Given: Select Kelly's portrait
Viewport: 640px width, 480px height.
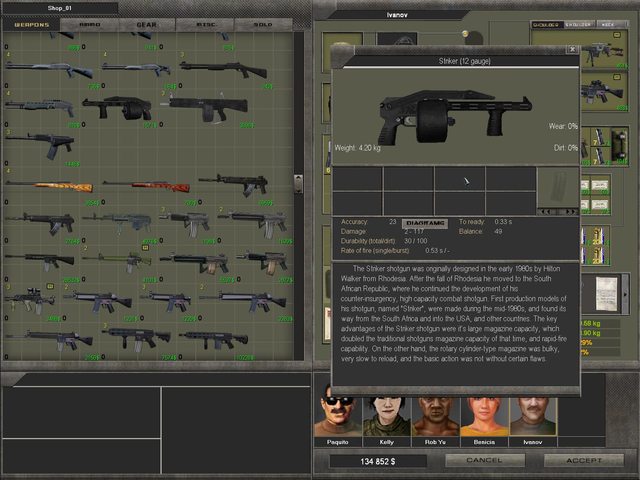Looking at the screenshot, I should [x=387, y=416].
